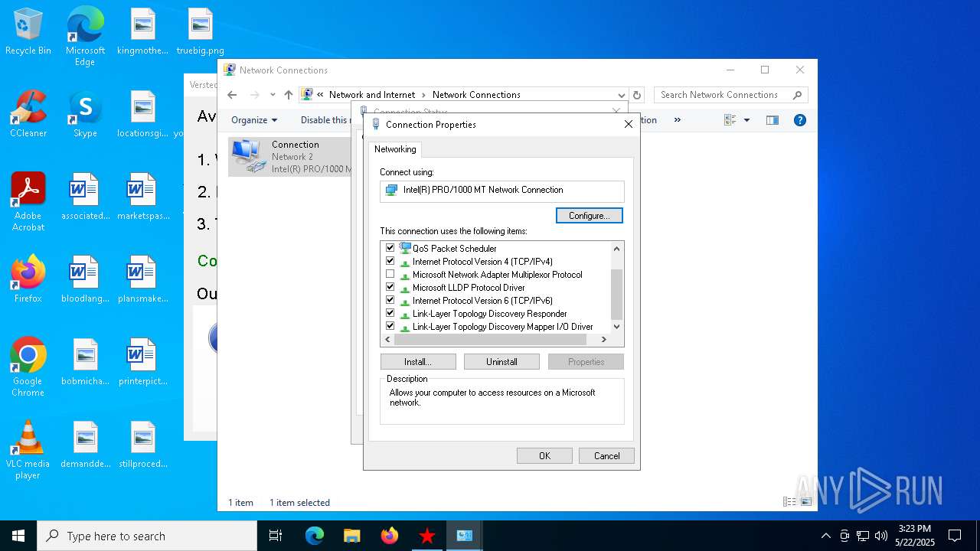Image resolution: width=980 pixels, height=551 pixels.
Task: Show hidden system tray icons
Action: click(x=825, y=536)
